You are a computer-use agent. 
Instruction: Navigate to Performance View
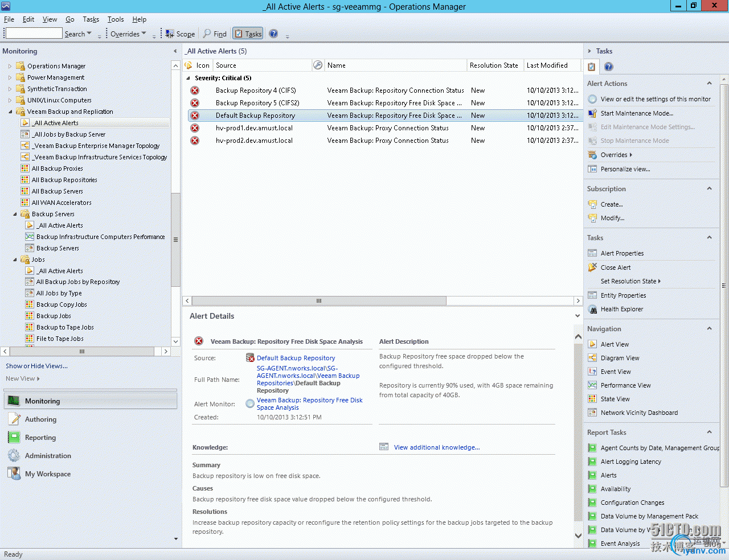pos(625,385)
